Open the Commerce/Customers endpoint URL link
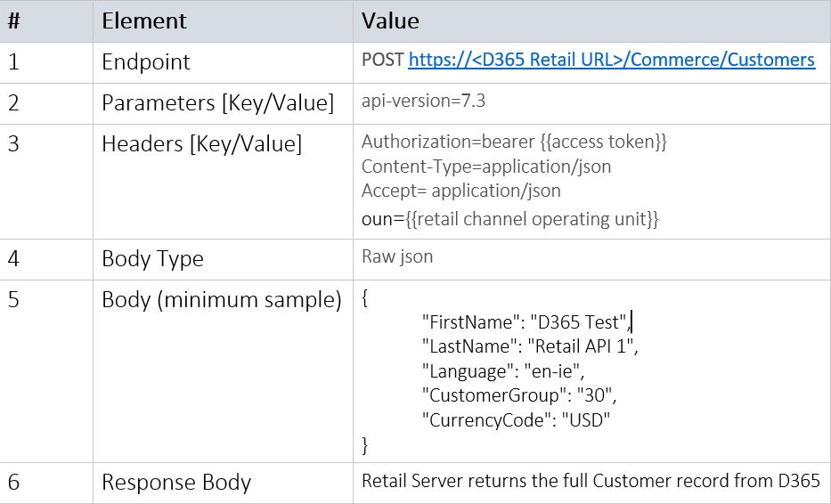The width and height of the screenshot is (831, 504). [612, 60]
